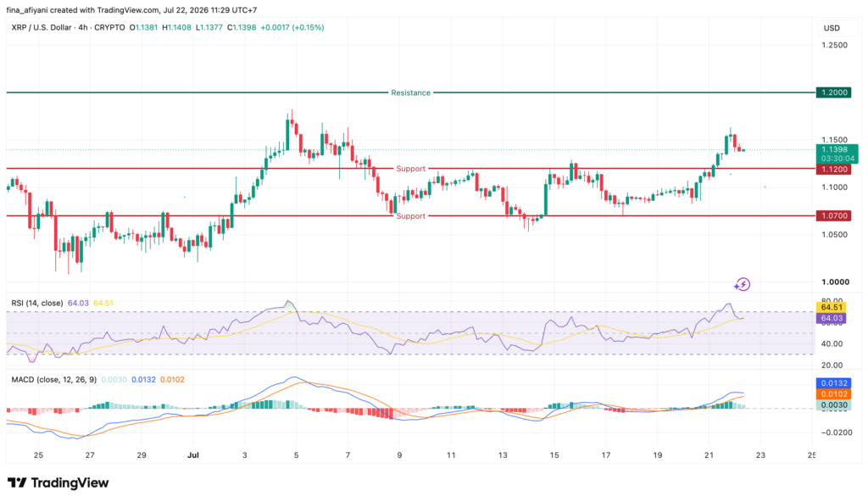
Task: Select the 1.0700 Support price label
Action: (x=833, y=215)
